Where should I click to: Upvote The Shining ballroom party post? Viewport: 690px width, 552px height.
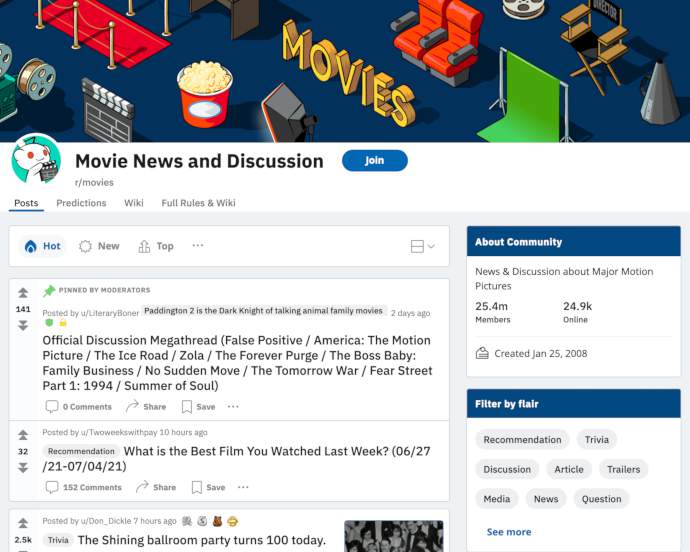pyautogui.click(x=23, y=523)
